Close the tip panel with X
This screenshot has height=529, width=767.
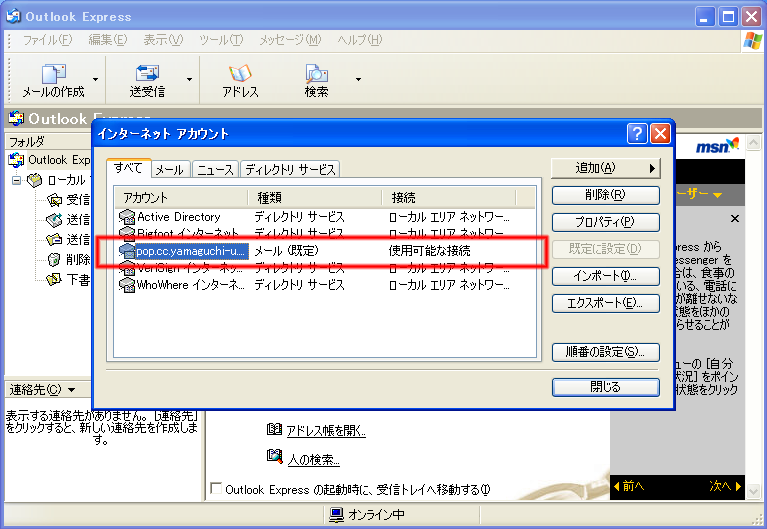pyautogui.click(x=735, y=219)
